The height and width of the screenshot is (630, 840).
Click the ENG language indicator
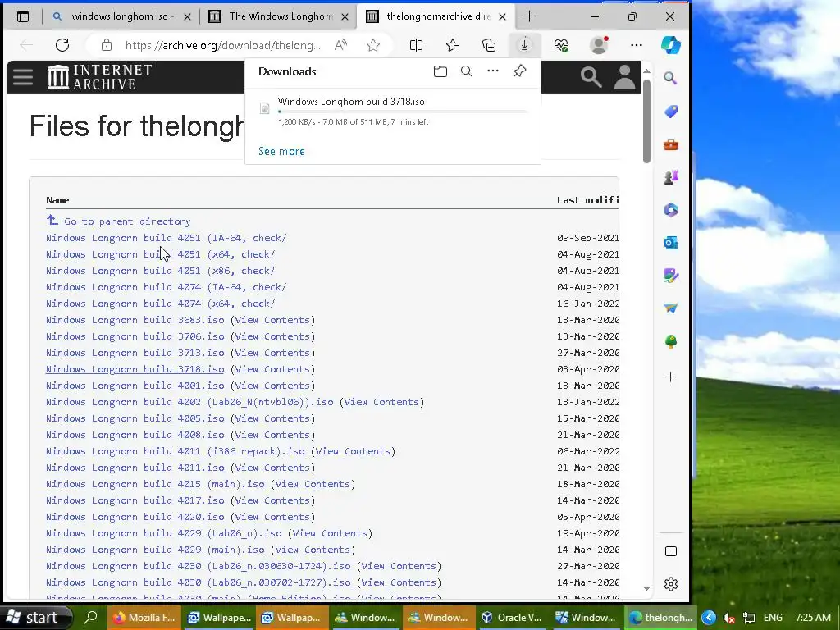click(x=773, y=618)
